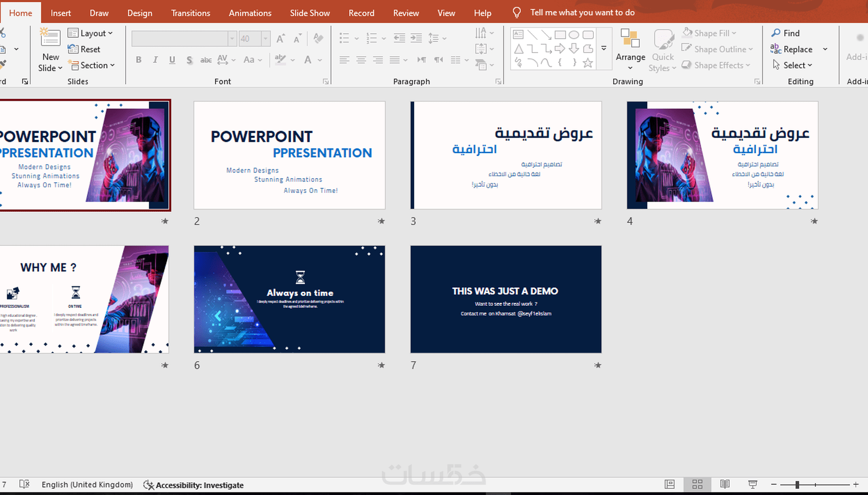
Task: Start Slide Show from status bar icon
Action: tap(752, 484)
